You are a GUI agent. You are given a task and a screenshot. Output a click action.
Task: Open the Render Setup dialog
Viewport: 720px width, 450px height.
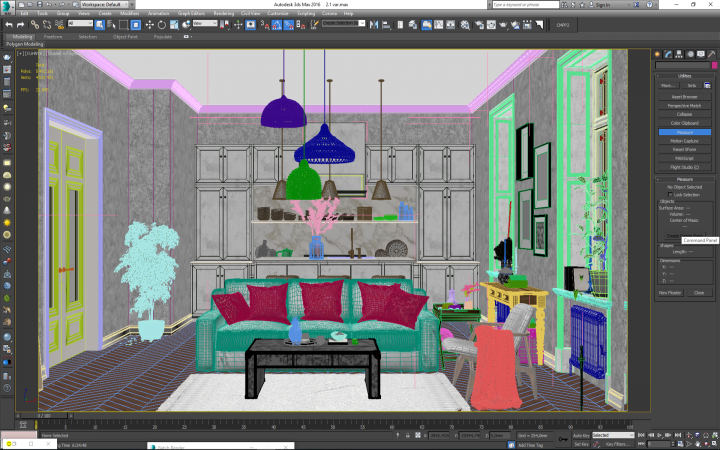tap(479, 25)
